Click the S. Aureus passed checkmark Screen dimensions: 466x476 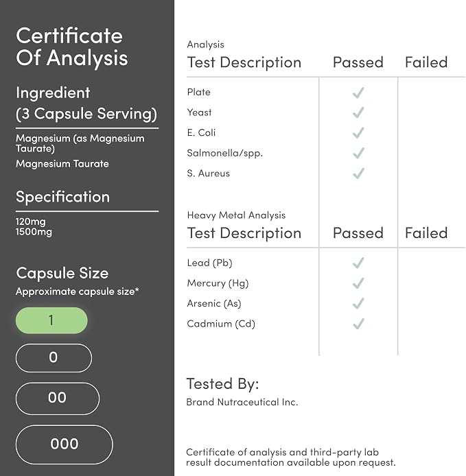click(358, 174)
